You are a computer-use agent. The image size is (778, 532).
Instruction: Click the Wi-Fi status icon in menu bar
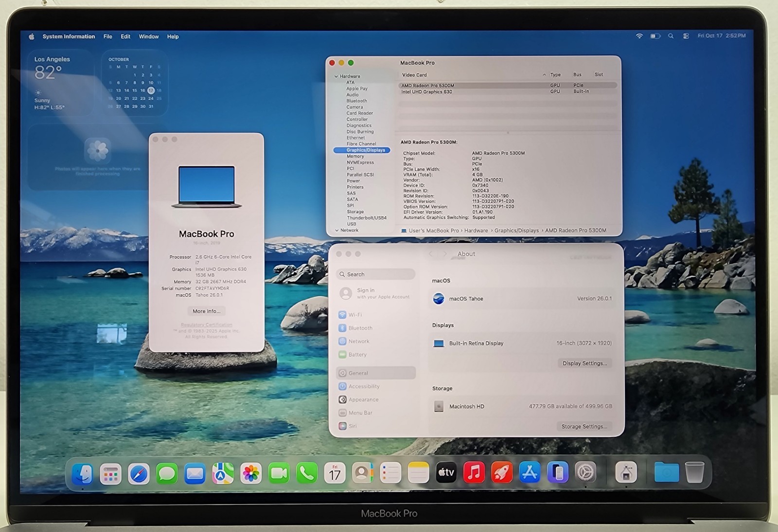coord(639,36)
